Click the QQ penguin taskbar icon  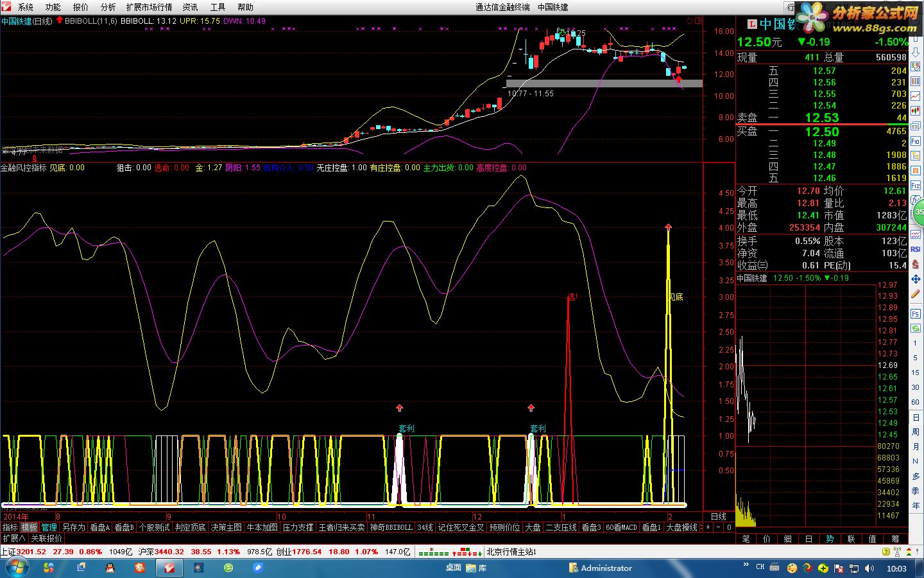[110, 568]
